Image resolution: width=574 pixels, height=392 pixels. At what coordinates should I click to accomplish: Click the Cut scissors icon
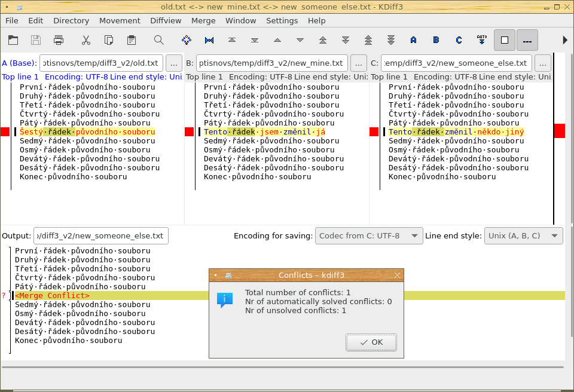click(x=86, y=40)
